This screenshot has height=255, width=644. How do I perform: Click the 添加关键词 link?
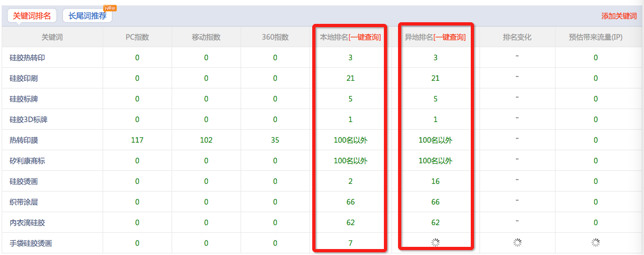(x=618, y=16)
